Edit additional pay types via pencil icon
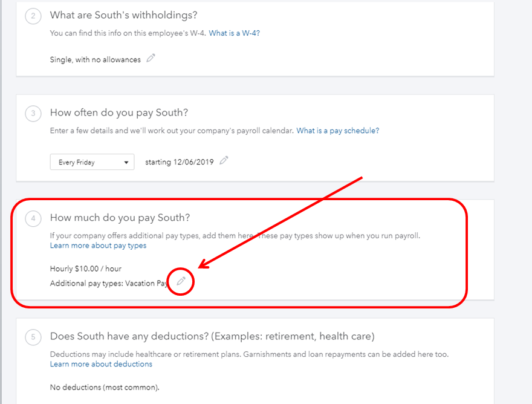 coord(181,282)
